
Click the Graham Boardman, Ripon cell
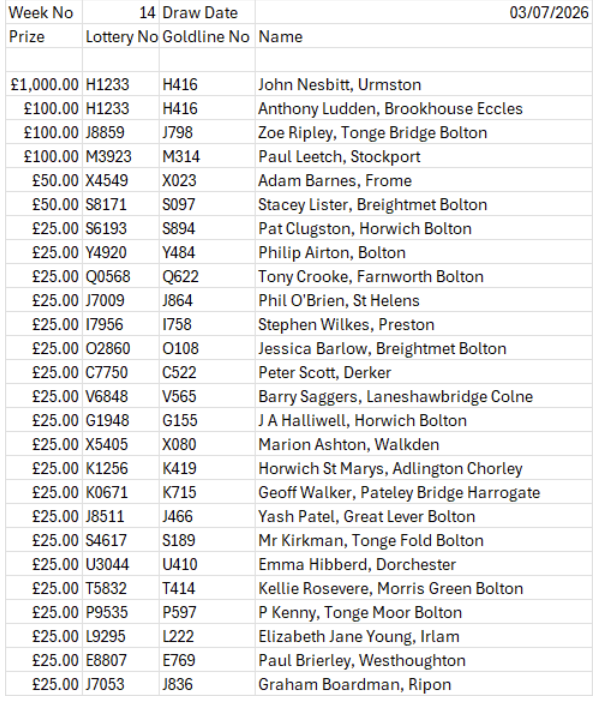click(423, 684)
